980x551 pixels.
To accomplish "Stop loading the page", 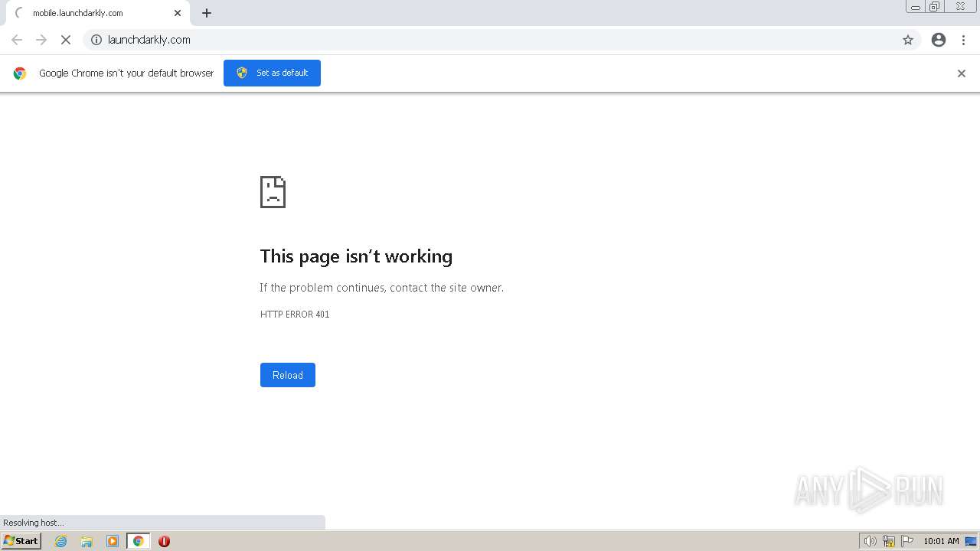I will (66, 40).
